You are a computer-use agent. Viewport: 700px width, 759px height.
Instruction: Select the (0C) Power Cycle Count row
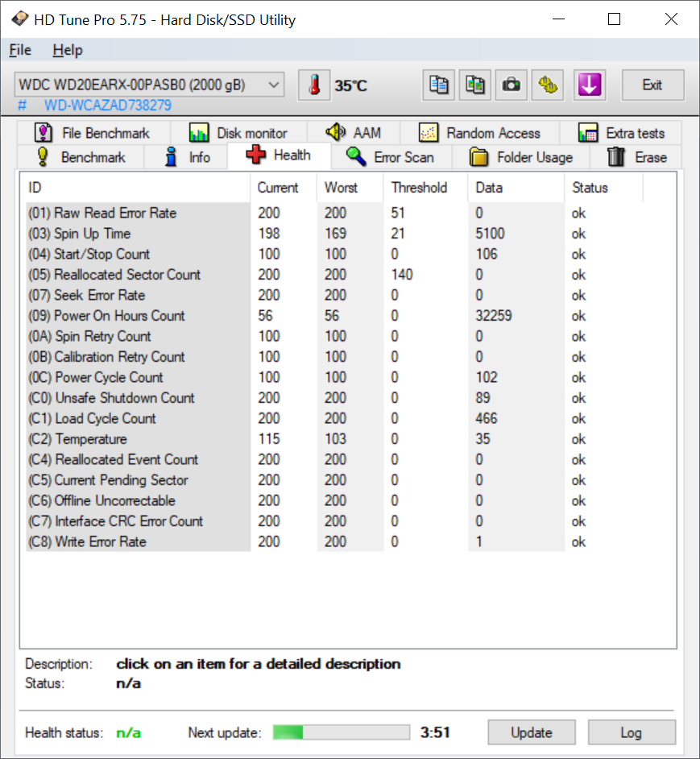point(334,378)
